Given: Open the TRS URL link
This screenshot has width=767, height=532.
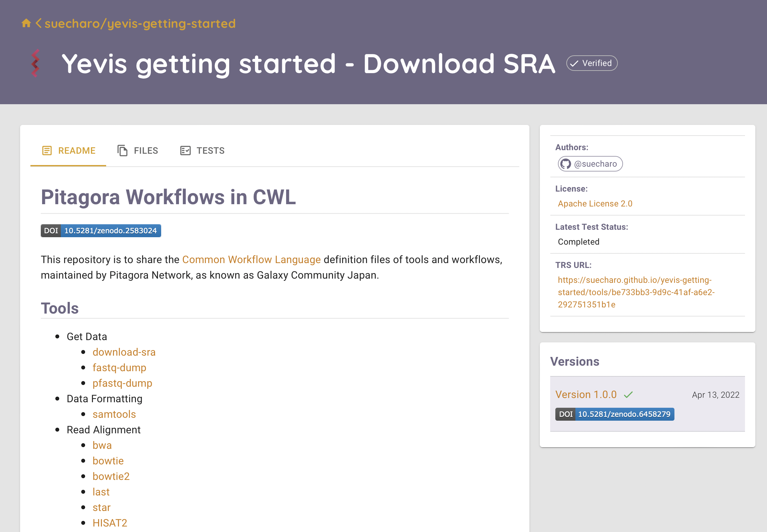Looking at the screenshot, I should 636,292.
